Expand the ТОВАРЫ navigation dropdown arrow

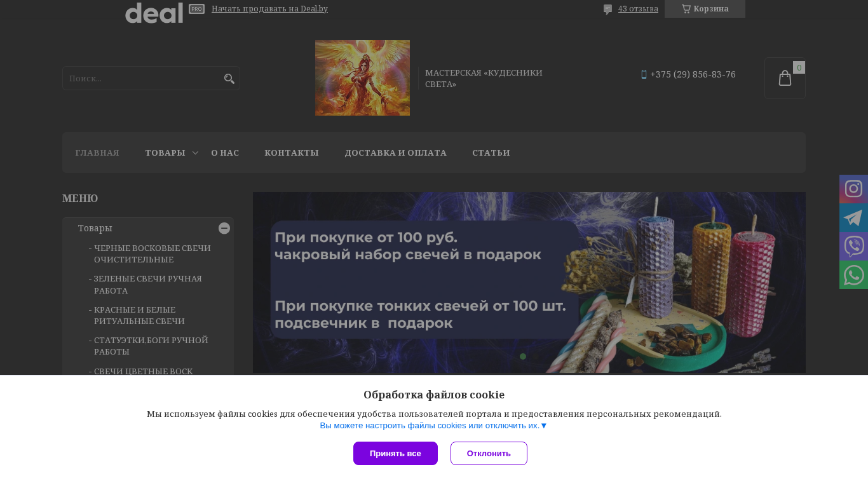point(196,152)
